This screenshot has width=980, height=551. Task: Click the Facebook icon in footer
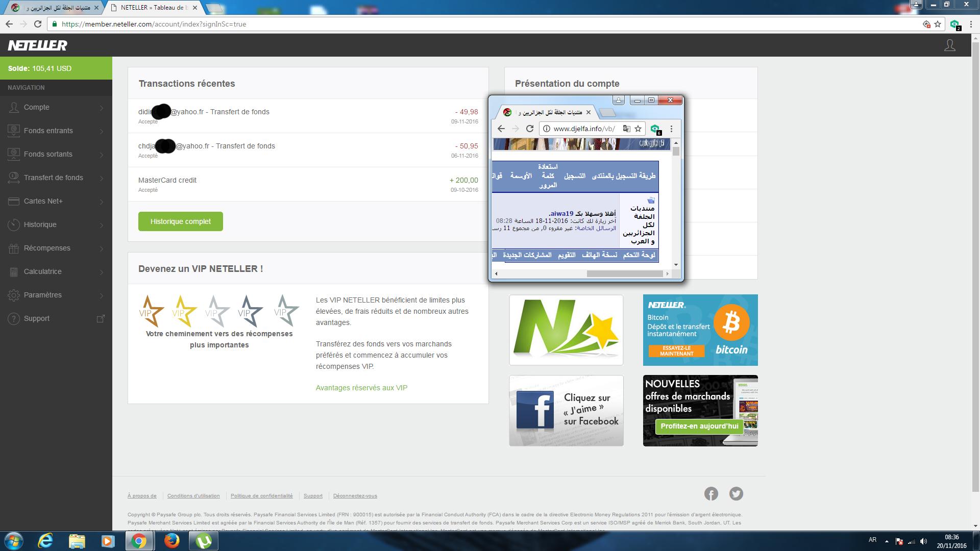(x=711, y=494)
